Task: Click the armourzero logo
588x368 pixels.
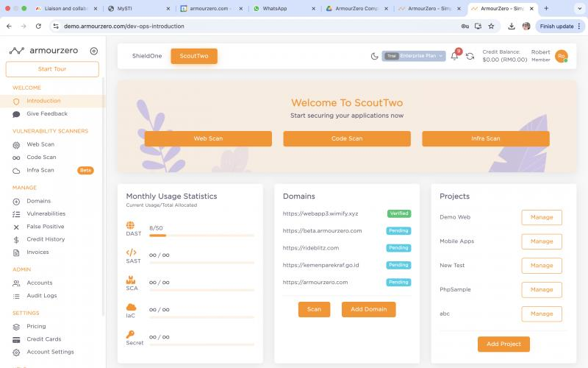Action: [x=43, y=51]
